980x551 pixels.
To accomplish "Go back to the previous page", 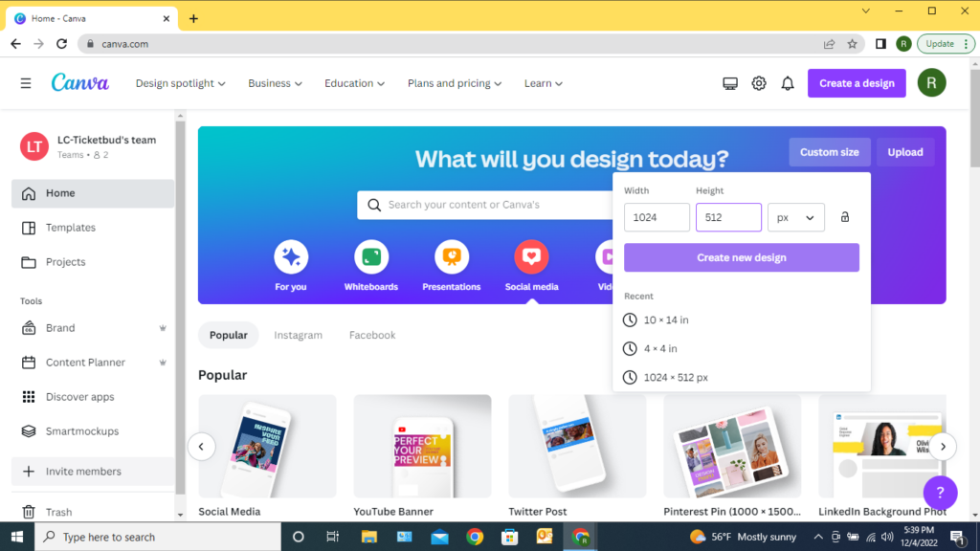I will tap(15, 44).
